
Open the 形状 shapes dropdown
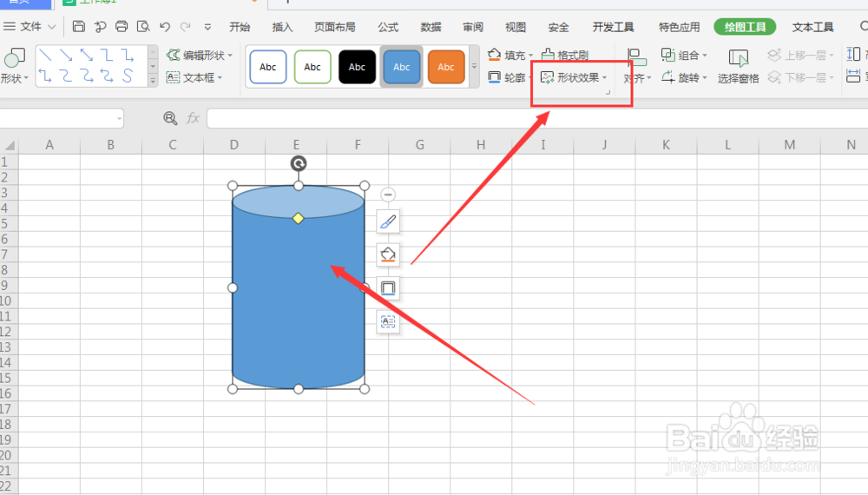tap(15, 66)
